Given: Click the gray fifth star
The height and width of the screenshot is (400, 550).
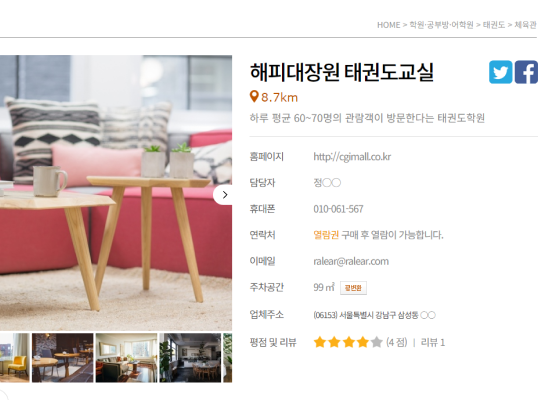Looking at the screenshot, I should [x=376, y=342].
